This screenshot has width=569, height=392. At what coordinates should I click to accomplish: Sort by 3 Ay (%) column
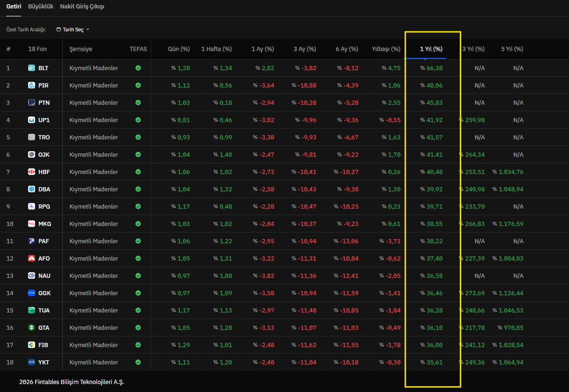pyautogui.click(x=304, y=49)
